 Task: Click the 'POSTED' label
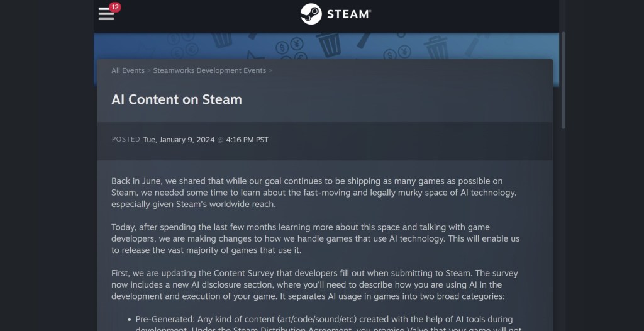click(126, 140)
